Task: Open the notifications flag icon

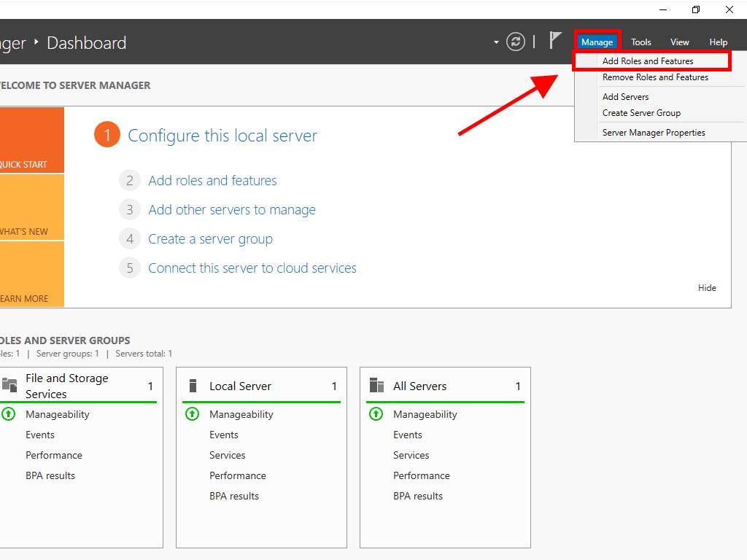Action: (555, 41)
